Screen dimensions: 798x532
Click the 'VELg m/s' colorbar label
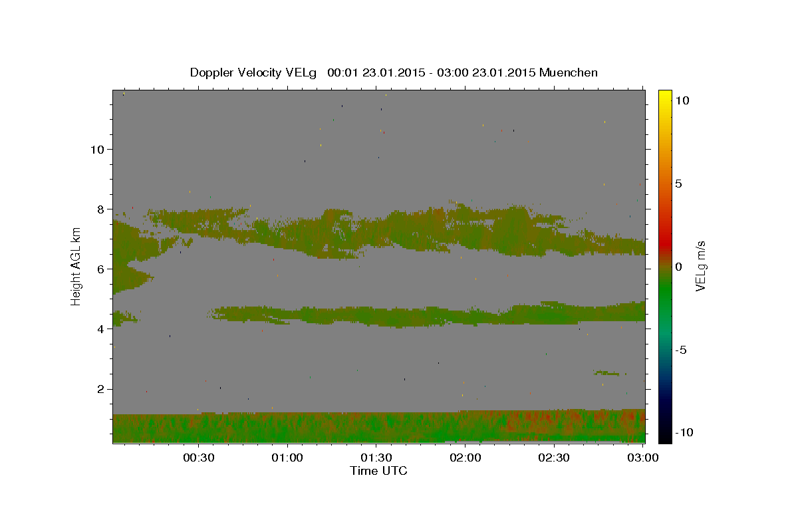pos(700,265)
